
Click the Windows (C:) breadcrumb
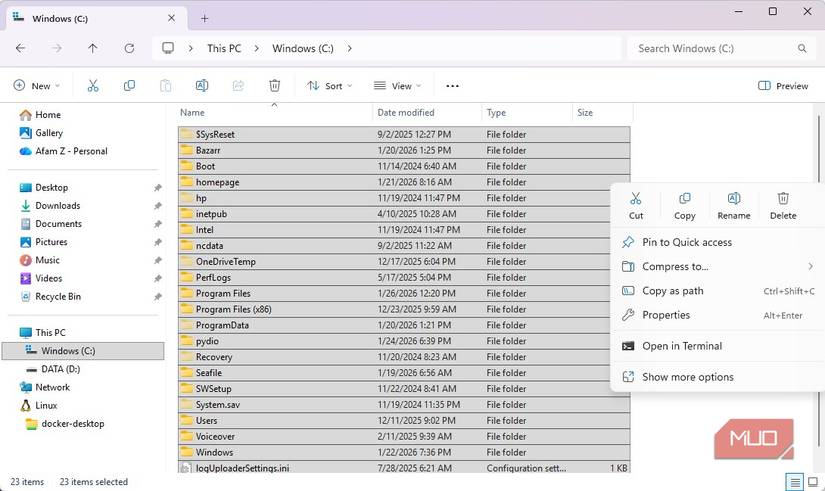pos(303,48)
